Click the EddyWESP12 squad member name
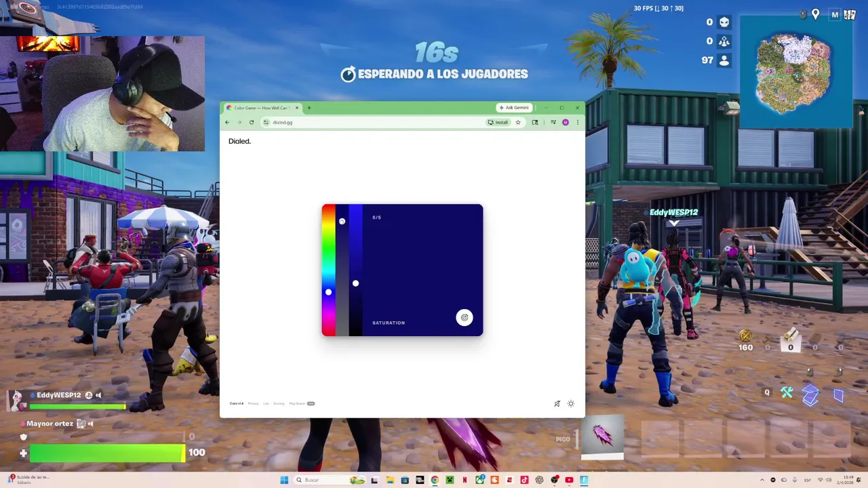 (x=58, y=395)
